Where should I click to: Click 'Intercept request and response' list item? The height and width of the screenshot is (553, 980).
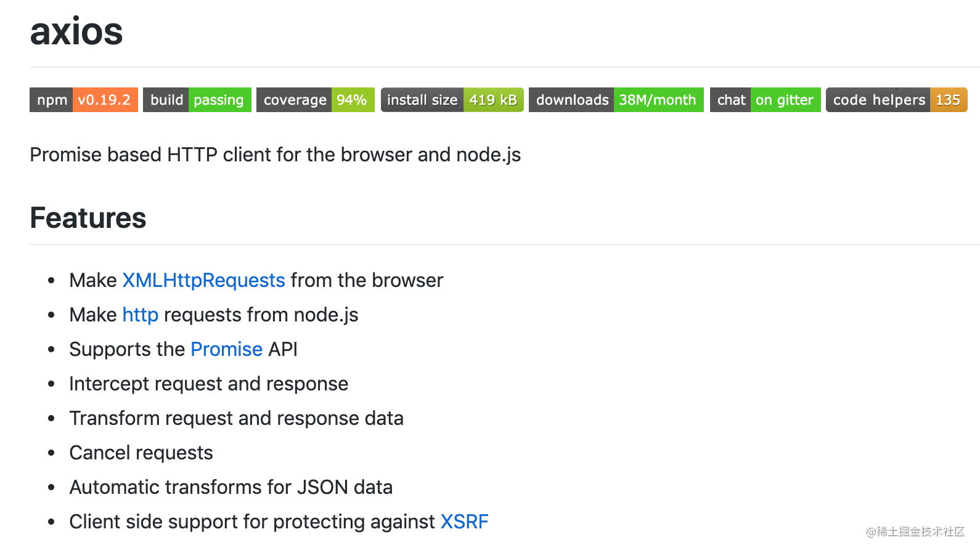point(209,384)
